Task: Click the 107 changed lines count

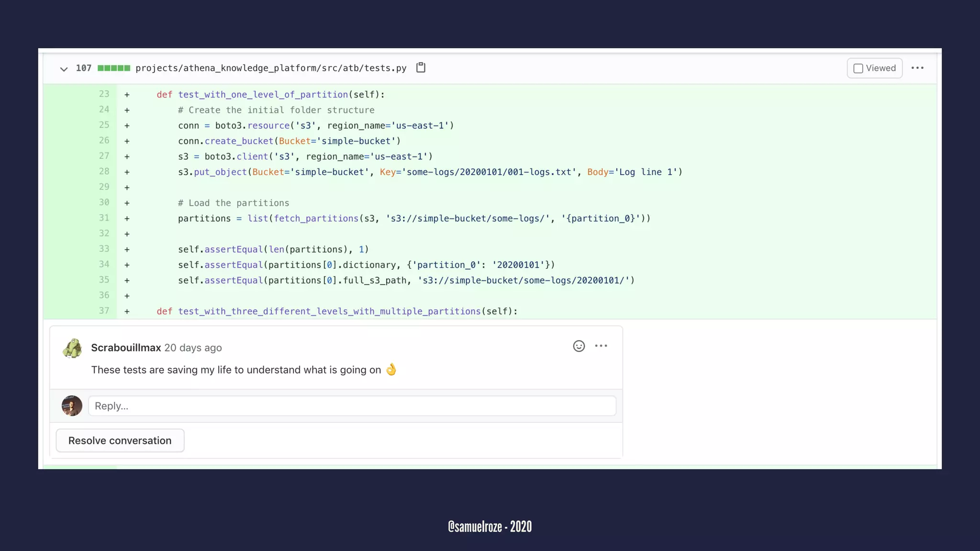Action: 83,68
